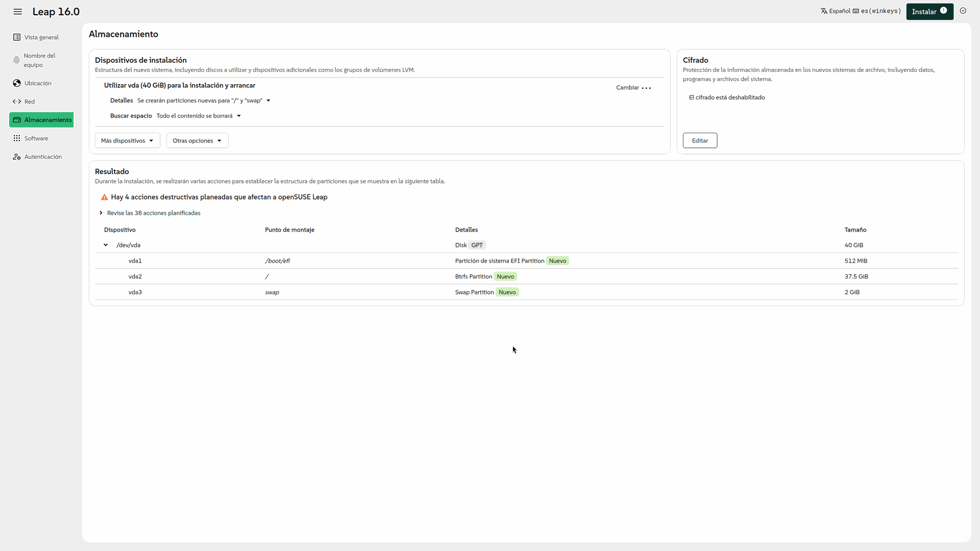Open the Más dispositivos dropdown
The height and width of the screenshot is (551, 980).
(127, 141)
